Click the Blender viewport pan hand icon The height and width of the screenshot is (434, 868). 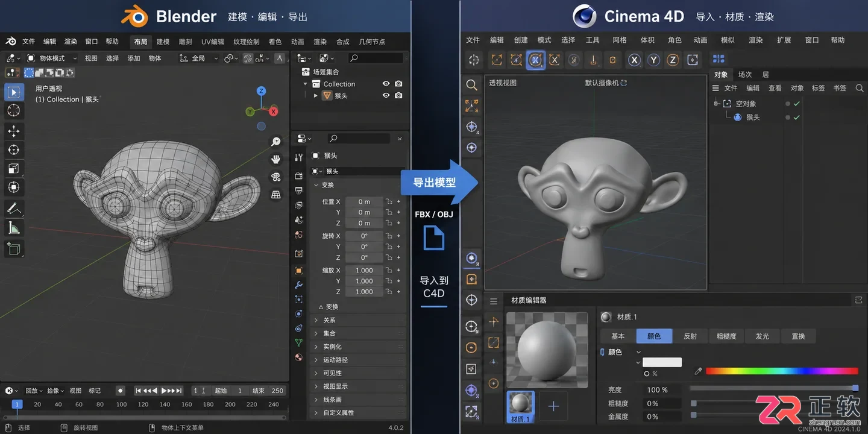pyautogui.click(x=276, y=159)
